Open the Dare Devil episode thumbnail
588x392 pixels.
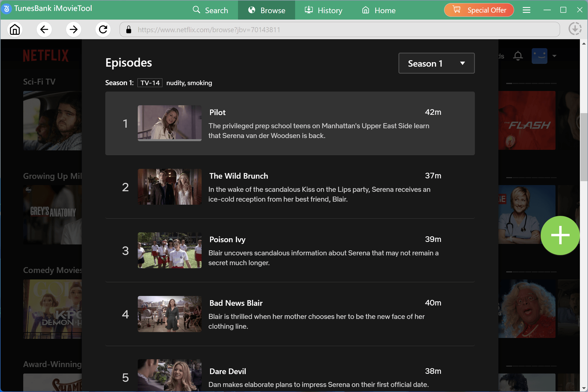click(x=170, y=375)
